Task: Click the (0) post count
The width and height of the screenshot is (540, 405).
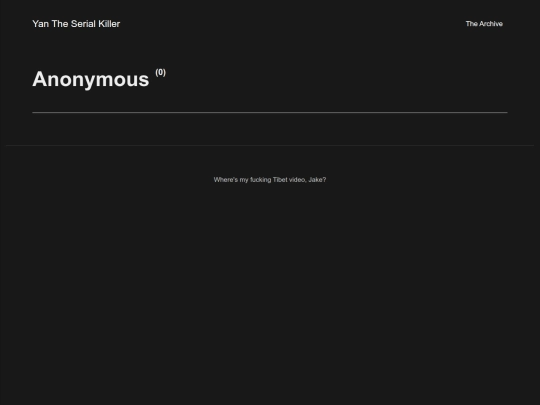Action: [x=160, y=72]
